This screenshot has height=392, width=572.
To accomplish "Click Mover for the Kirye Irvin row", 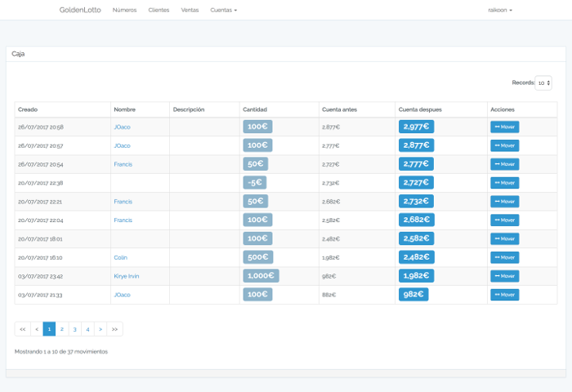I will pyautogui.click(x=504, y=276).
